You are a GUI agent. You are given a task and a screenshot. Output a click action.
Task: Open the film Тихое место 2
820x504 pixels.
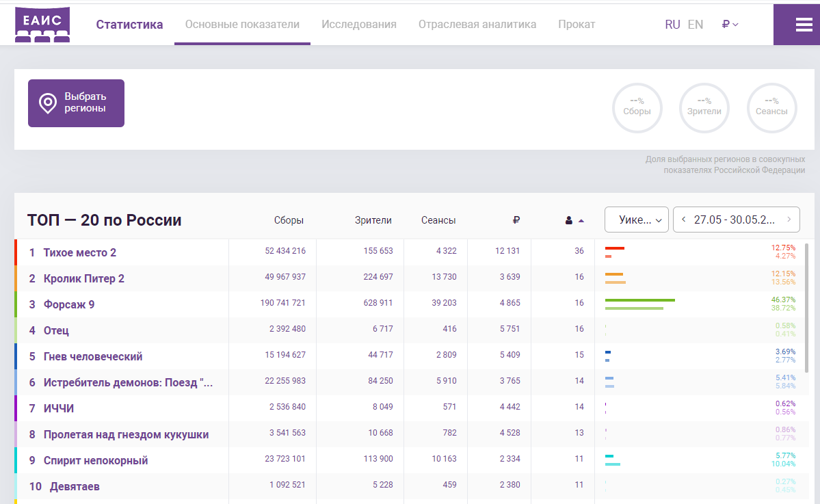pos(79,252)
